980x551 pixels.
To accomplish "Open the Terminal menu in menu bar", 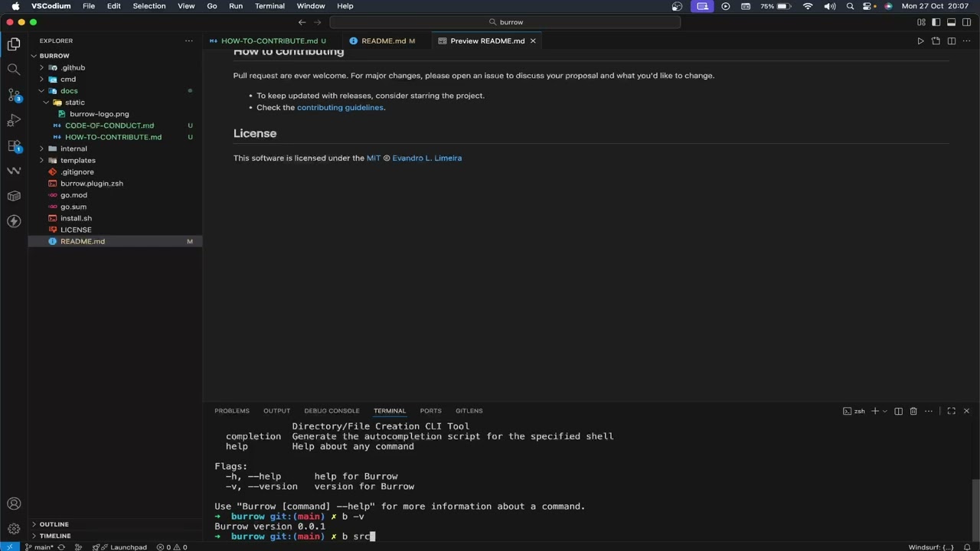I will point(269,6).
